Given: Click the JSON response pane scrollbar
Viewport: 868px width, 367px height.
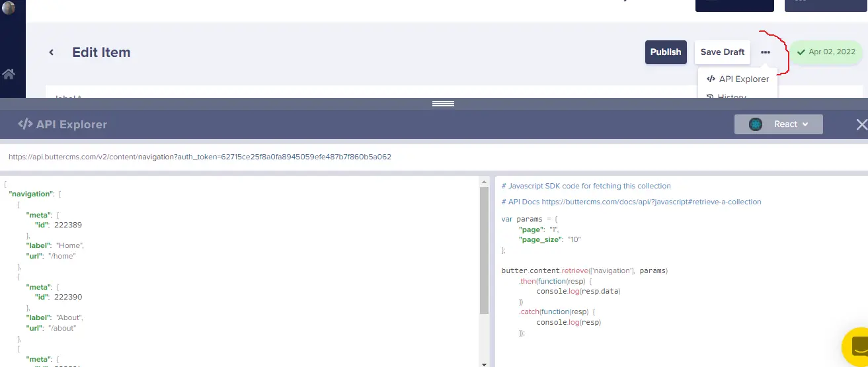Looking at the screenshot, I should click(x=484, y=251).
